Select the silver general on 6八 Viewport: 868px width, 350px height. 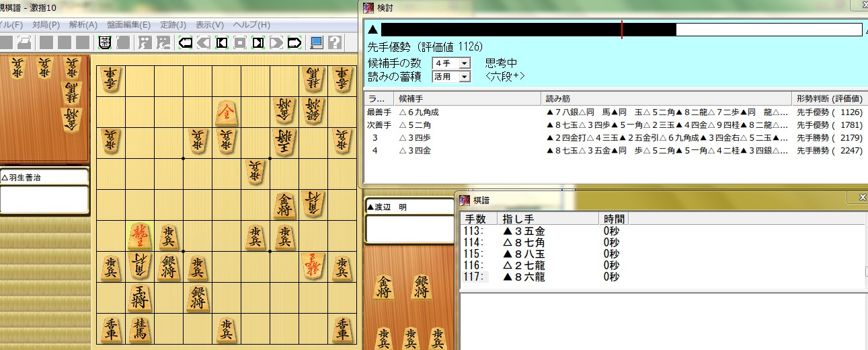(198, 298)
